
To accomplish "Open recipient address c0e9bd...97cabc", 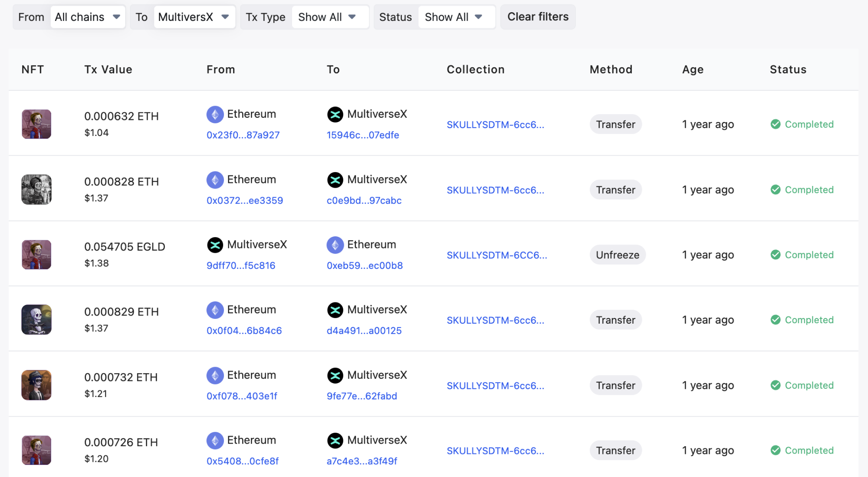I will (x=364, y=201).
